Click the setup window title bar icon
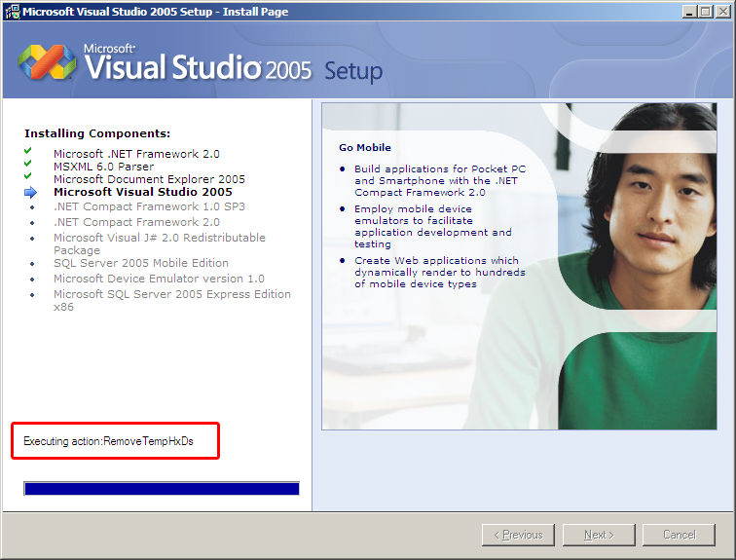The image size is (736, 560). 13,12
